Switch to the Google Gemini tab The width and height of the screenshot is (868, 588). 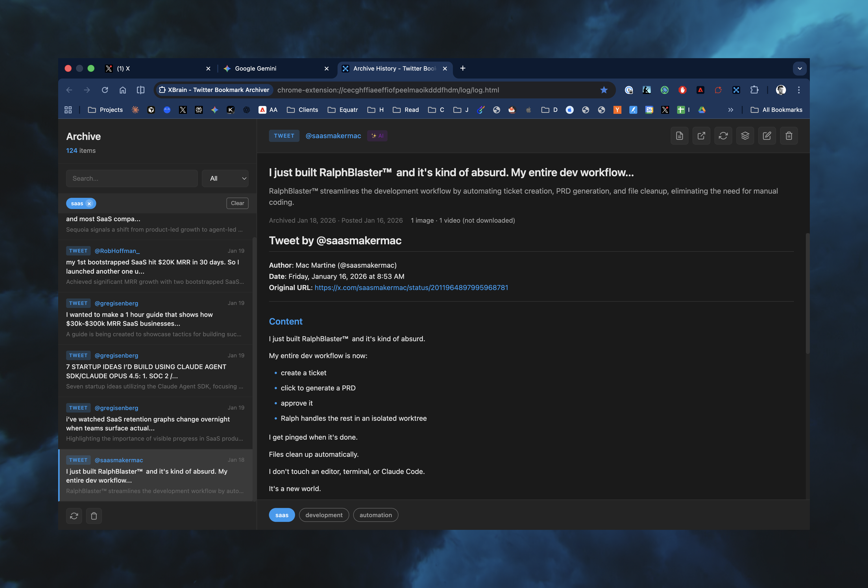click(x=256, y=68)
